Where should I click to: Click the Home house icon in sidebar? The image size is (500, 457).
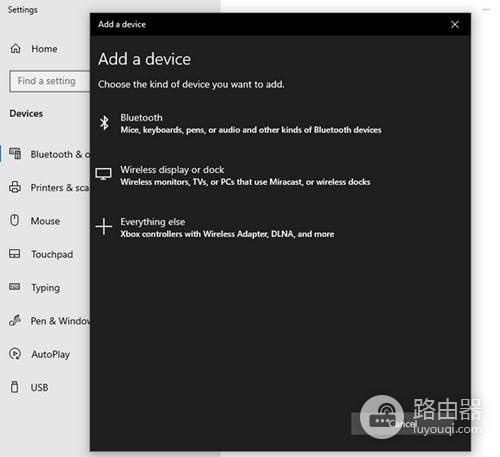click(15, 49)
